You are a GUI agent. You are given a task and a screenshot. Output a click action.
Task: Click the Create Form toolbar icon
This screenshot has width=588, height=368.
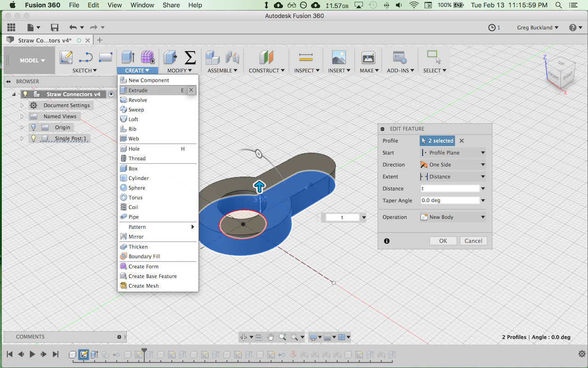tap(147, 57)
